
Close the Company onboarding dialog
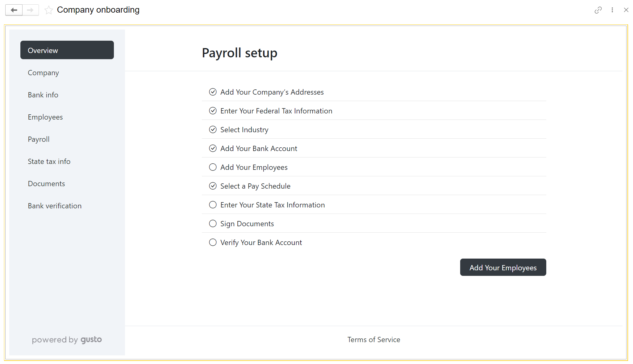[x=626, y=10]
